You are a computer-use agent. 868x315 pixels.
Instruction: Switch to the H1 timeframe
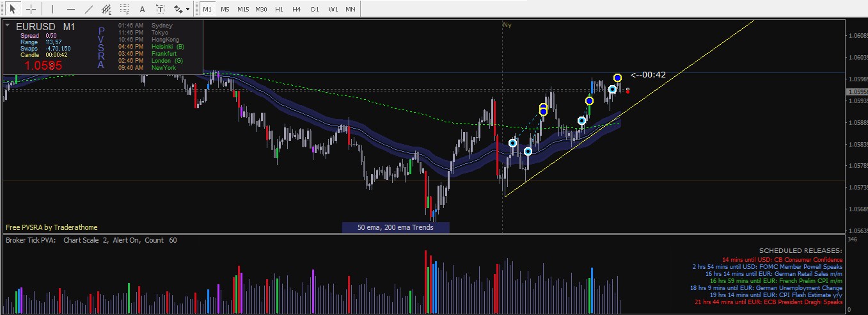tap(279, 10)
